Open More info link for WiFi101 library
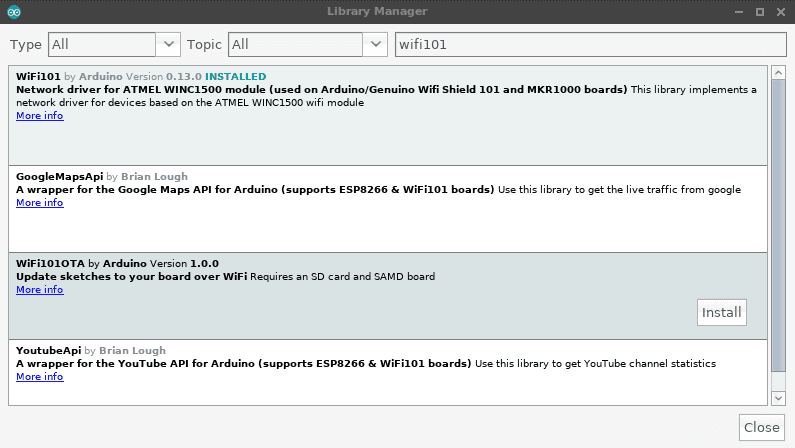This screenshot has height=448, width=795. tap(39, 116)
